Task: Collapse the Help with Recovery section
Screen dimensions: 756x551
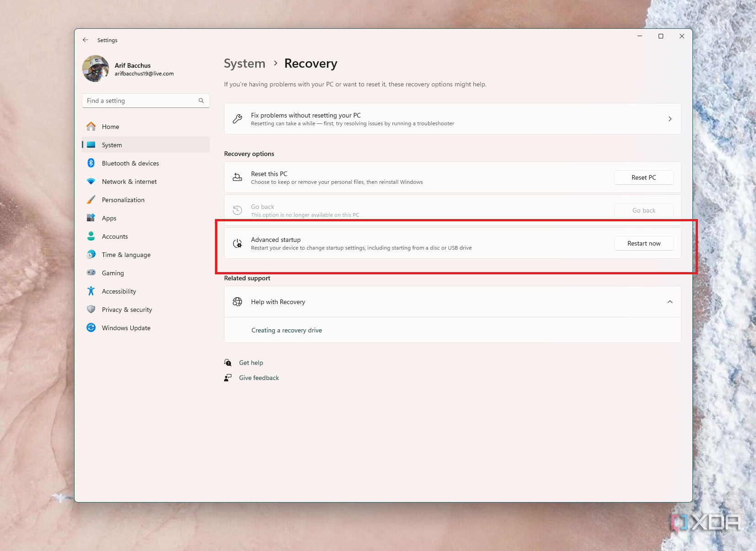Action: [x=670, y=302]
